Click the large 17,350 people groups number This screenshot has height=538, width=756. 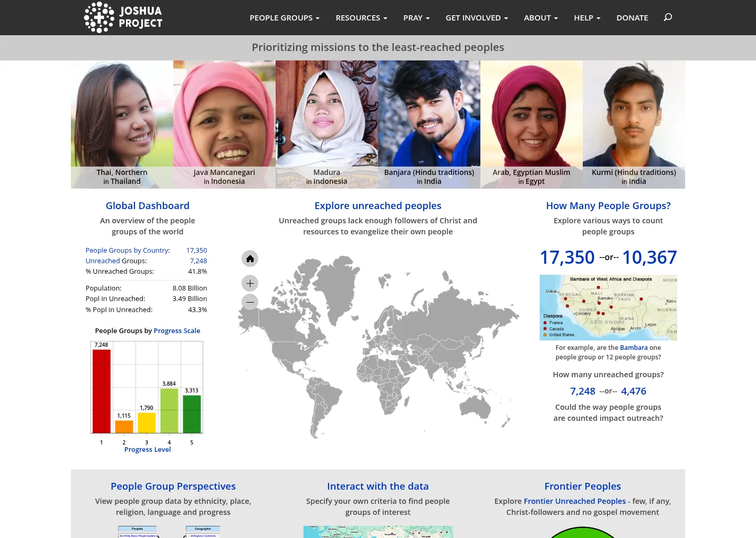point(567,257)
